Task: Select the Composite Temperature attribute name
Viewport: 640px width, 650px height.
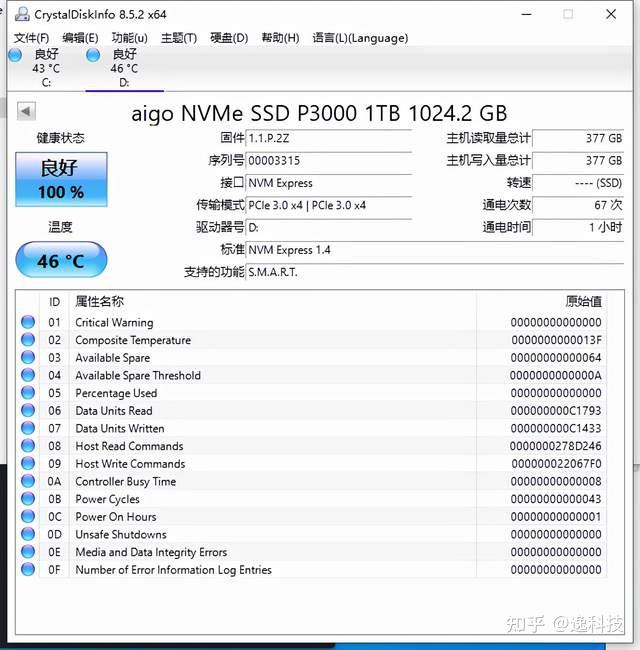Action: click(x=133, y=340)
